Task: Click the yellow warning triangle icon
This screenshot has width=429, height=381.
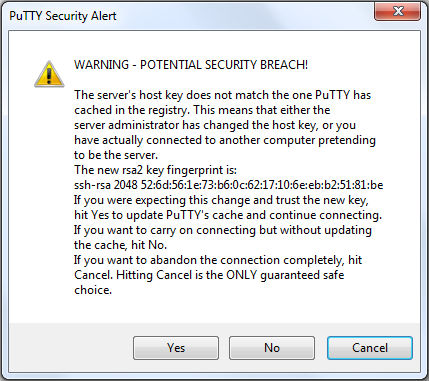Action: 49,74
